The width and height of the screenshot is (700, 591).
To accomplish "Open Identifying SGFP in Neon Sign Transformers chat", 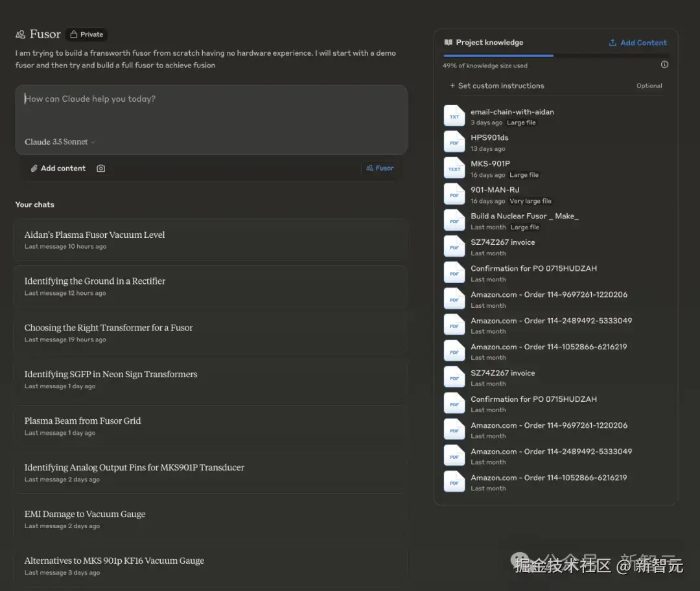I will click(211, 379).
